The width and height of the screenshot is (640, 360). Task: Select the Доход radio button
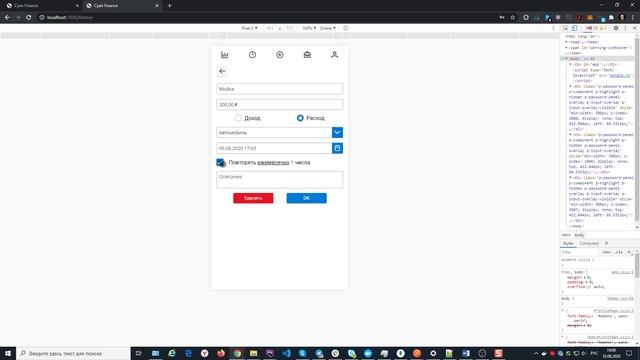[x=238, y=118]
